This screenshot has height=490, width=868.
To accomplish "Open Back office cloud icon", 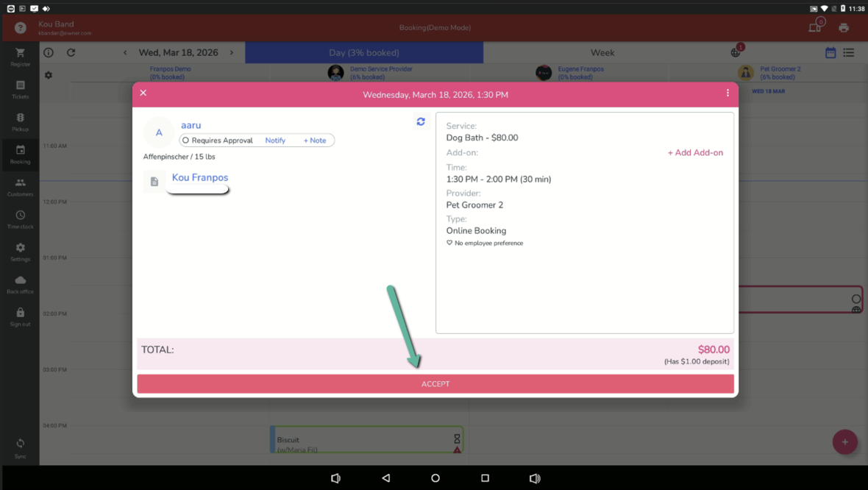I will click(x=20, y=284).
